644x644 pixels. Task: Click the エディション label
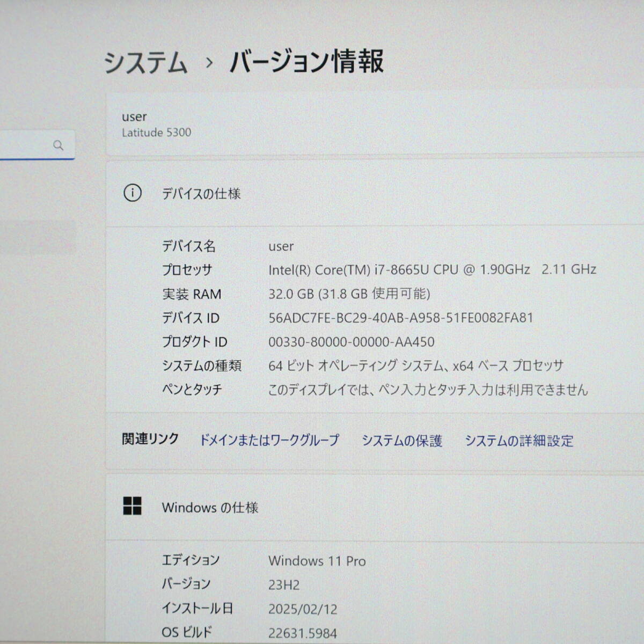pos(191,560)
